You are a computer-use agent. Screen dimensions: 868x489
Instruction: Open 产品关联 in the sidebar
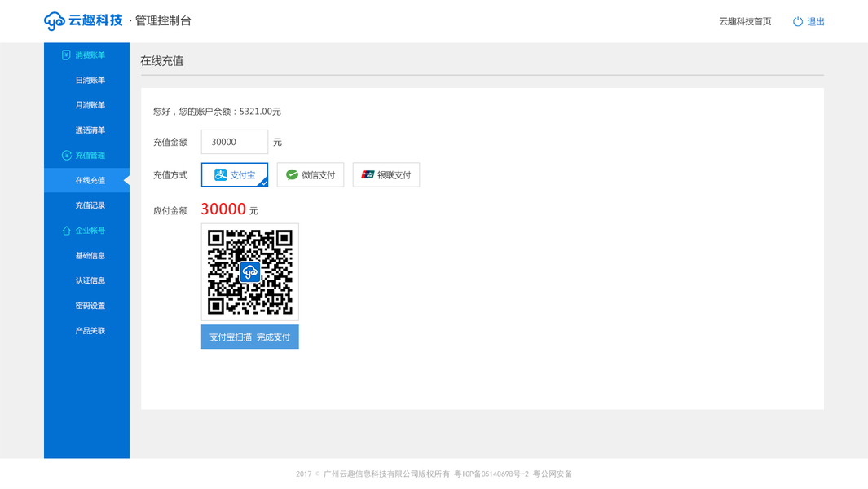(90, 331)
